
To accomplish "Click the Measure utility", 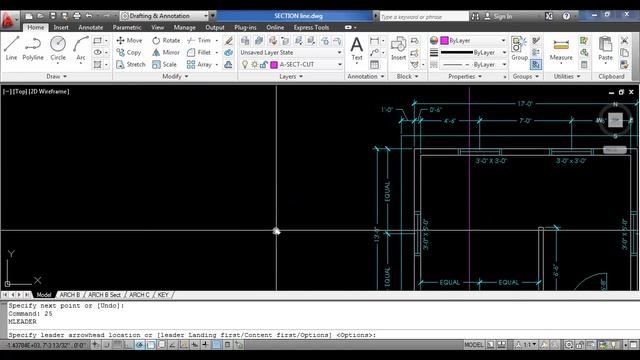I will [x=561, y=49].
